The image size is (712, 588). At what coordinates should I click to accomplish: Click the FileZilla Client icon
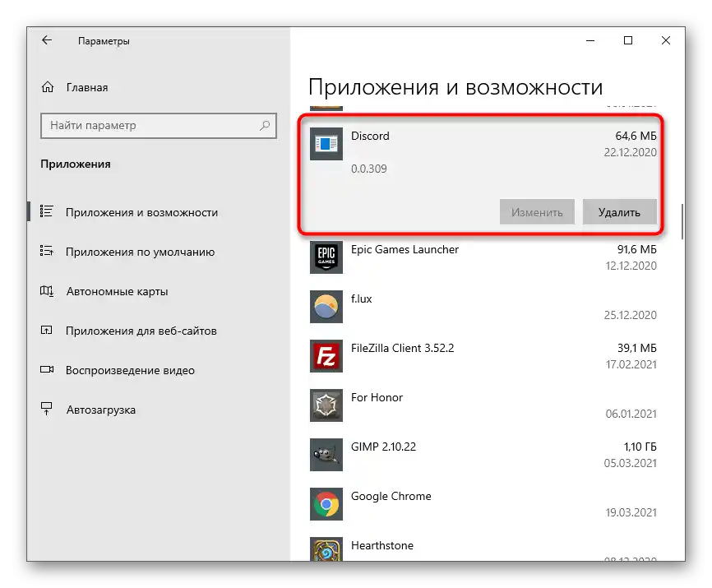326,356
